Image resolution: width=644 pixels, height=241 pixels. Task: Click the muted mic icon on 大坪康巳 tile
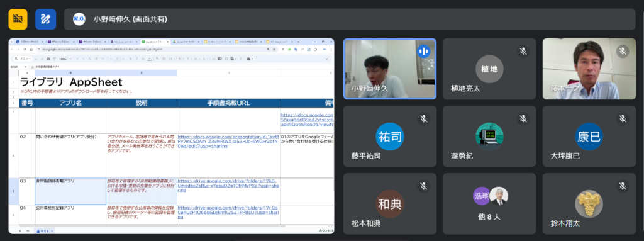coord(623,119)
